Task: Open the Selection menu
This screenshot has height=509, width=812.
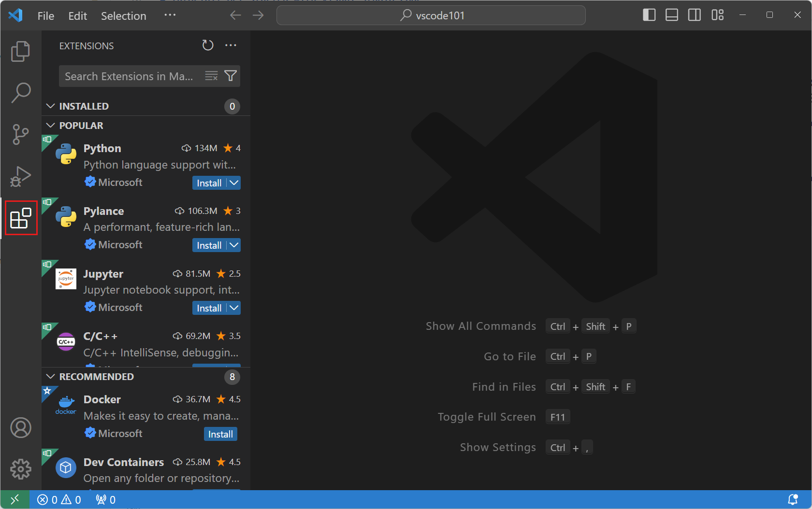Action: (x=123, y=15)
